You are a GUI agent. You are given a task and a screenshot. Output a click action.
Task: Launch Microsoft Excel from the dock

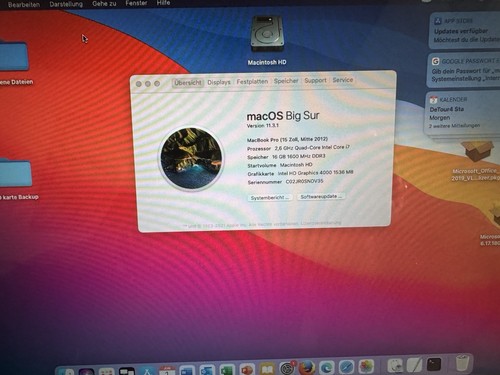point(227,369)
